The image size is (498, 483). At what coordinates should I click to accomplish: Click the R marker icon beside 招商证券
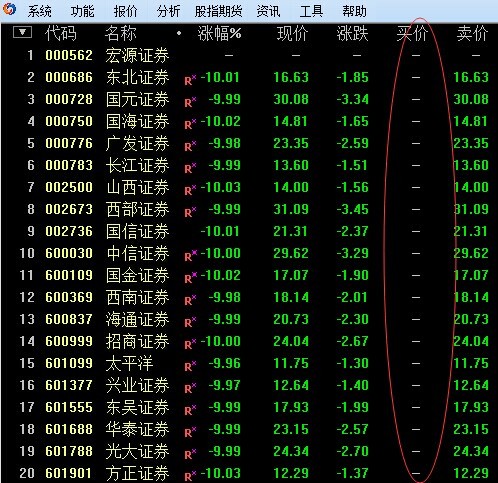point(190,344)
